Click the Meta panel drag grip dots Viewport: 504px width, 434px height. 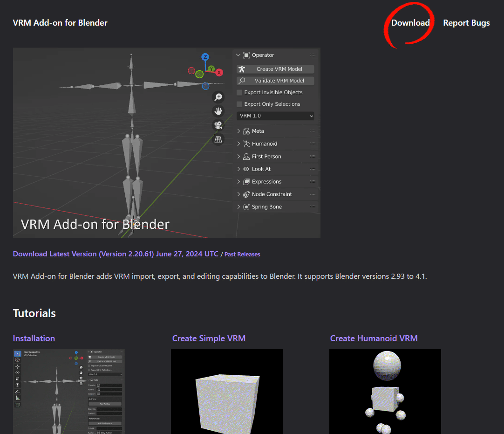[x=313, y=131]
